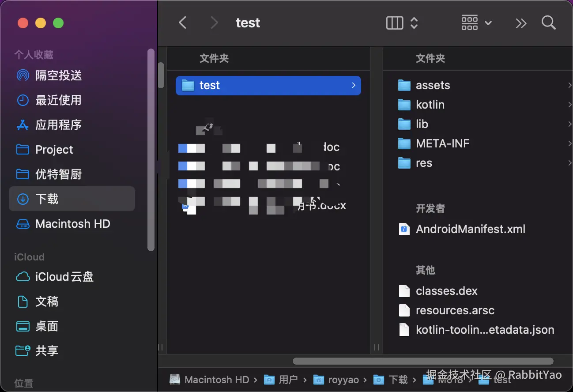The height and width of the screenshot is (392, 573).
Task: Open 文稿 Documents in sidebar
Action: 72,302
